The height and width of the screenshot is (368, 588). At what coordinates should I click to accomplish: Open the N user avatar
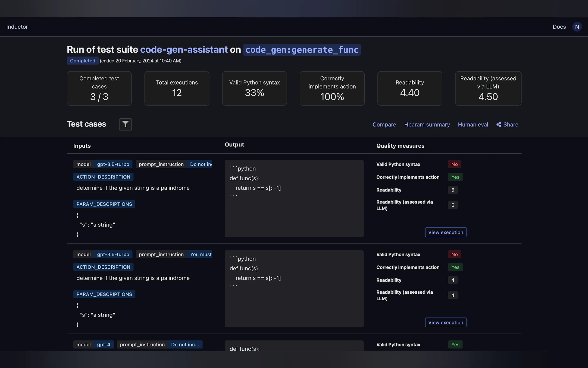click(x=577, y=27)
